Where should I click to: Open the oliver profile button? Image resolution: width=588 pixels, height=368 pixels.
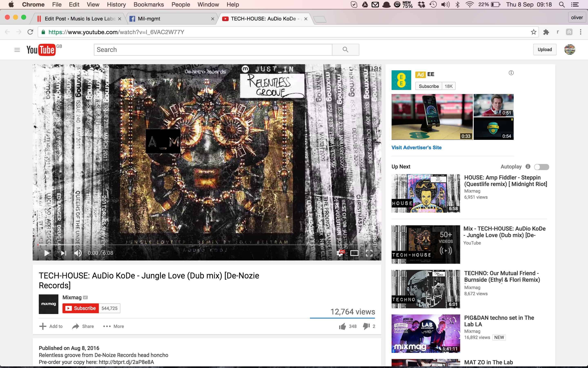click(x=577, y=18)
